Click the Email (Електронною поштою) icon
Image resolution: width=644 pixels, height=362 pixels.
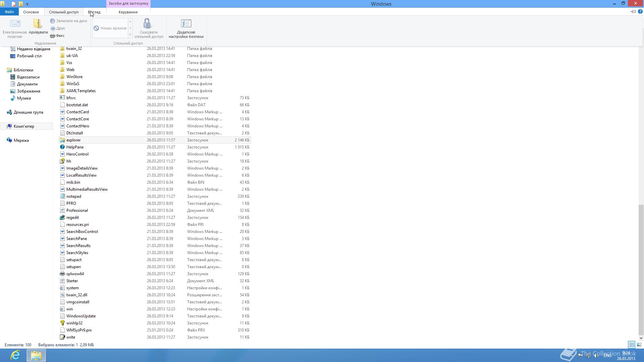click(15, 23)
